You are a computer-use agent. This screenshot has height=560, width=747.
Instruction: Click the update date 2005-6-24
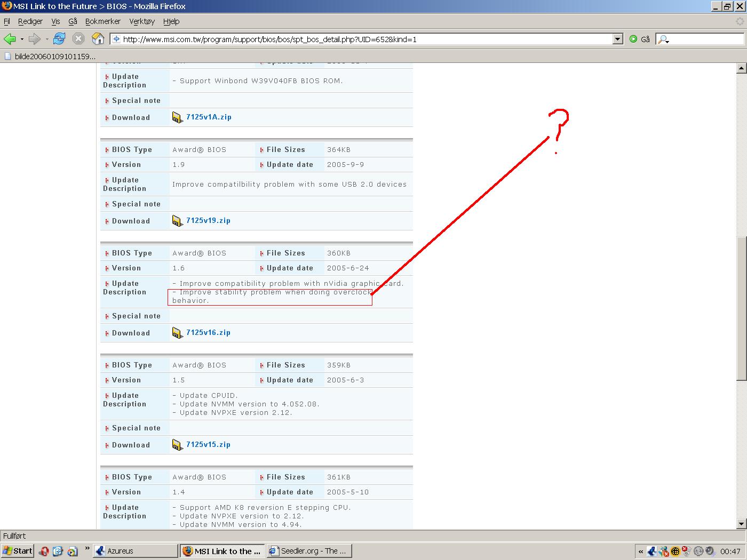[x=348, y=268]
